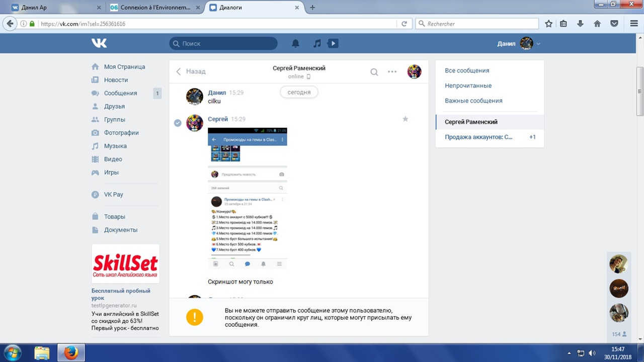This screenshot has width=644, height=362.
Task: Open Windows Start button
Action: pos(13,352)
